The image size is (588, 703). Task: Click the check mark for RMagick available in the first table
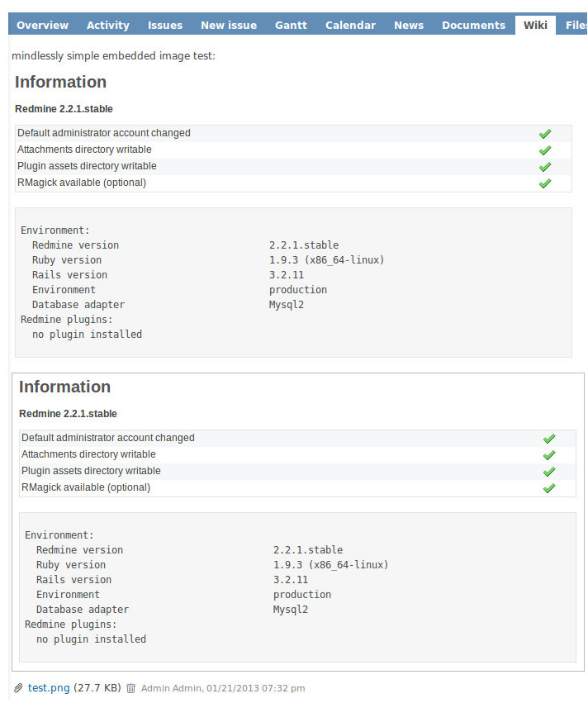click(545, 183)
